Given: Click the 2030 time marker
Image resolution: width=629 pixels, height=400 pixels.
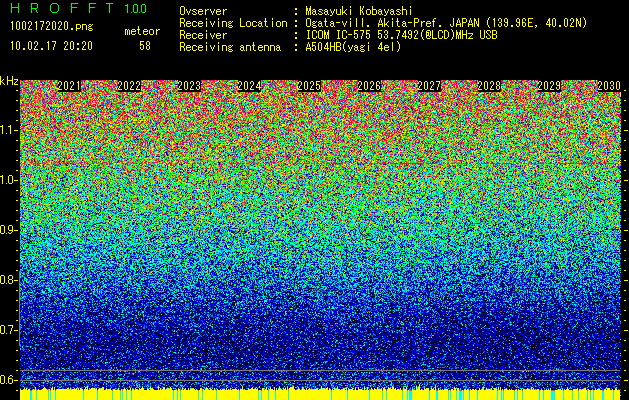Looking at the screenshot, I should click(x=609, y=86).
